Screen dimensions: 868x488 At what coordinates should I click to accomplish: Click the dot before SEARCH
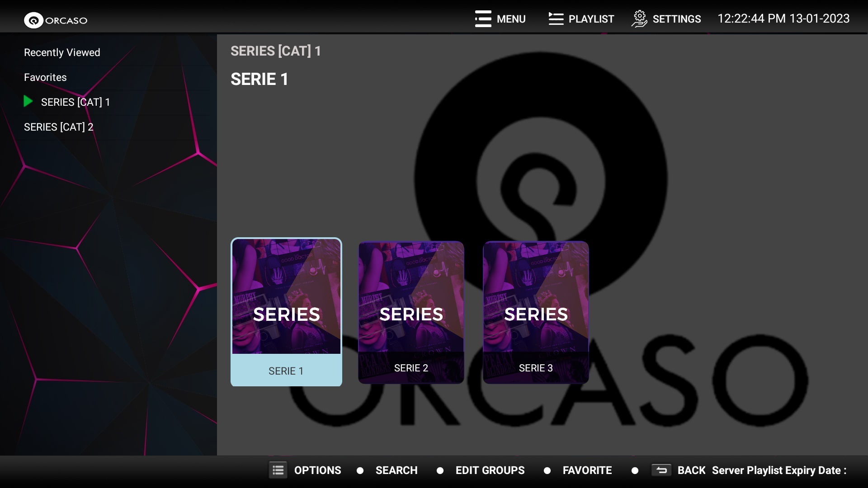360,470
